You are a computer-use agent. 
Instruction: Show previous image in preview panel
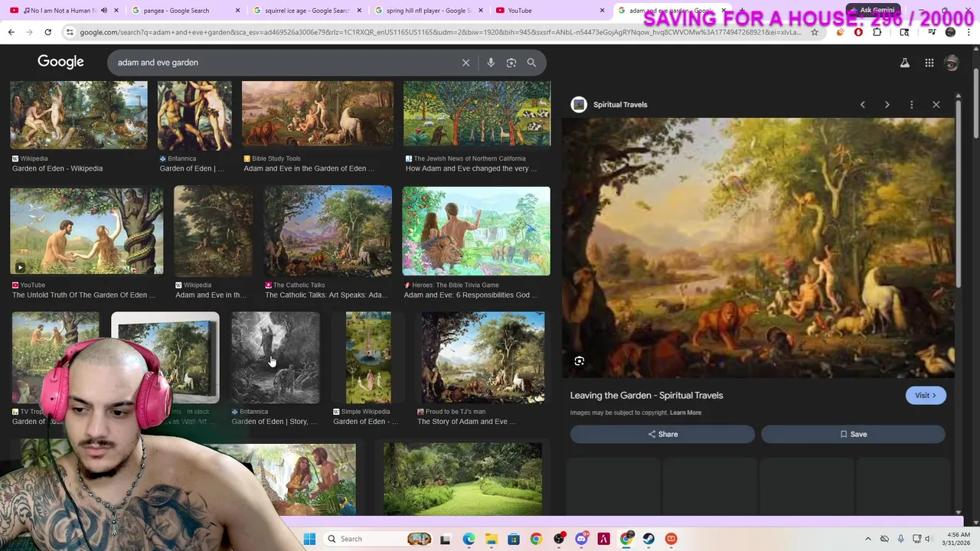863,105
